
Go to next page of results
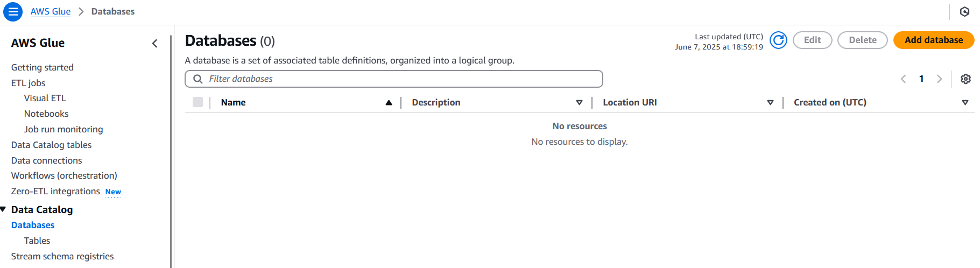coord(940,79)
